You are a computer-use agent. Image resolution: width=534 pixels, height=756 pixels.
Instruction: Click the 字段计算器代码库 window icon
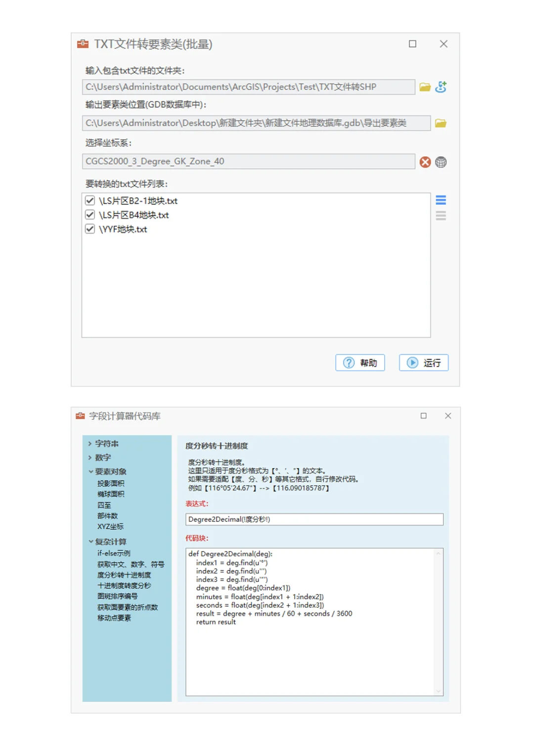[81, 416]
